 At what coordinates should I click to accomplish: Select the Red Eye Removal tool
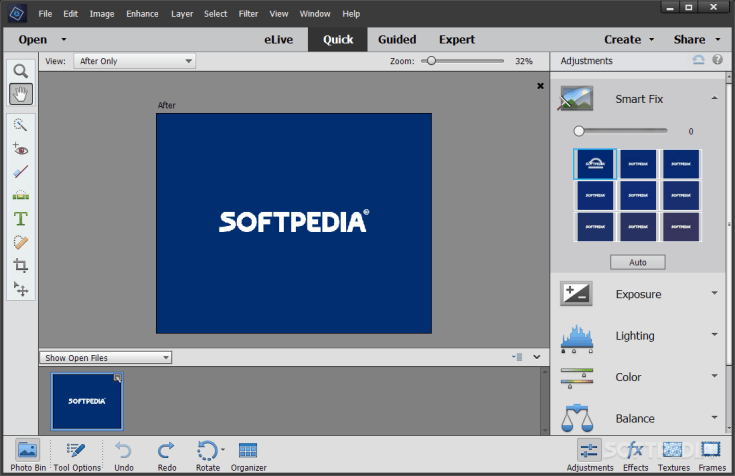[20, 149]
